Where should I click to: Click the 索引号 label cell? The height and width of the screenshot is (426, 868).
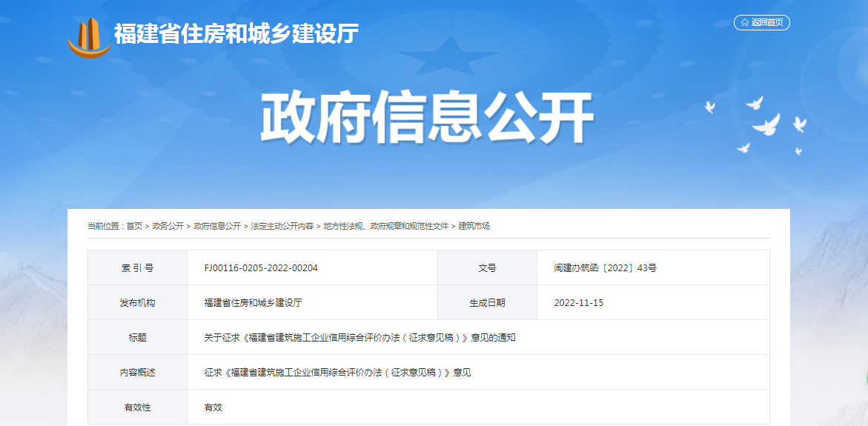137,267
